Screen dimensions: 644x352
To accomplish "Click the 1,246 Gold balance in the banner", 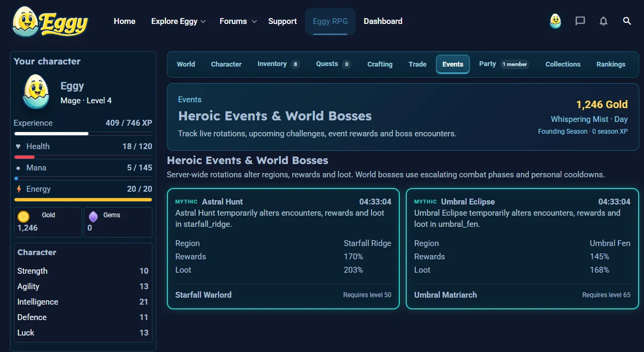I will click(x=602, y=104).
